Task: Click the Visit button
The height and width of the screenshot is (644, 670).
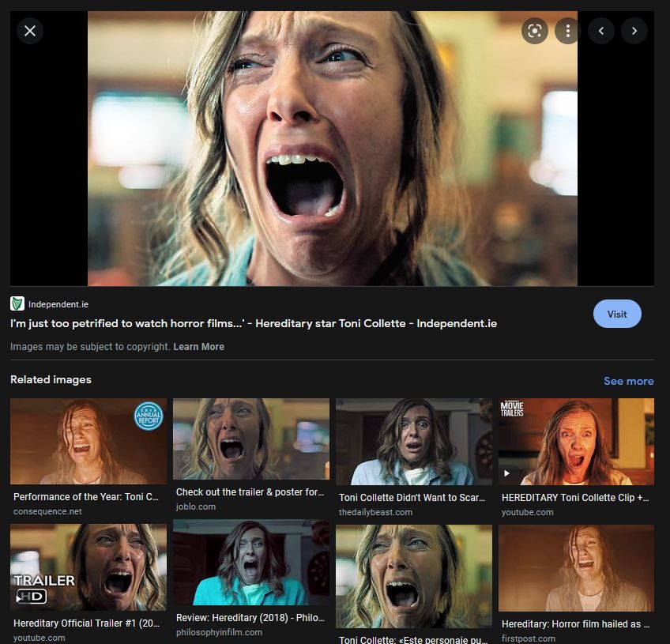Action: (x=617, y=314)
